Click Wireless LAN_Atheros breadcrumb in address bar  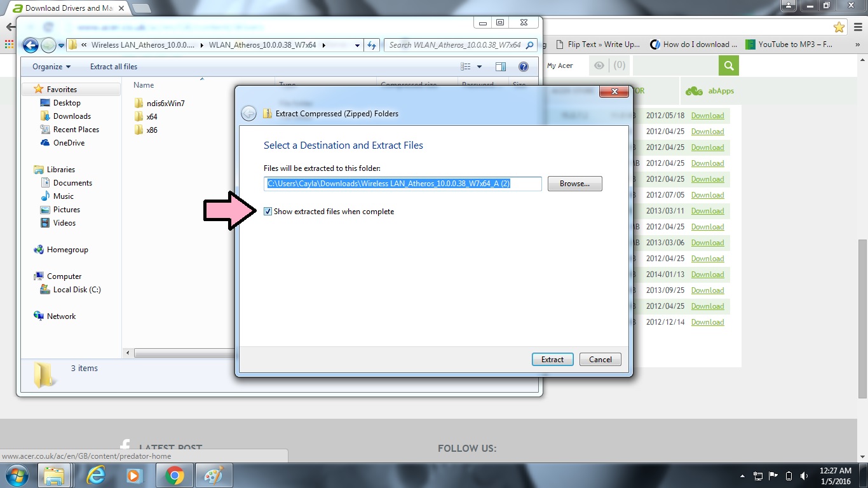143,45
